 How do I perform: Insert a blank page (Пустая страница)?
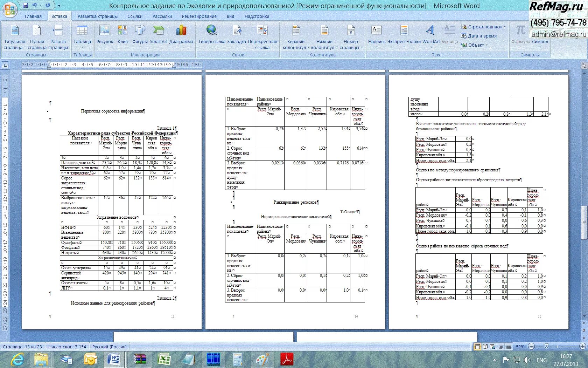coord(37,37)
